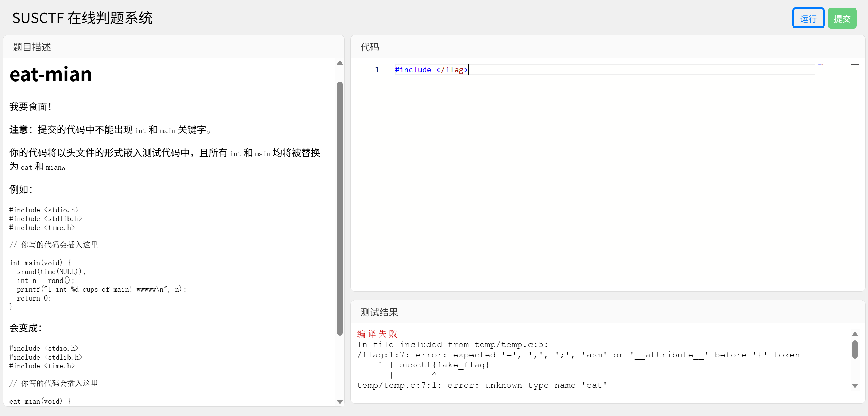Click the 代码 panel header
868x416 pixels.
pos(369,47)
